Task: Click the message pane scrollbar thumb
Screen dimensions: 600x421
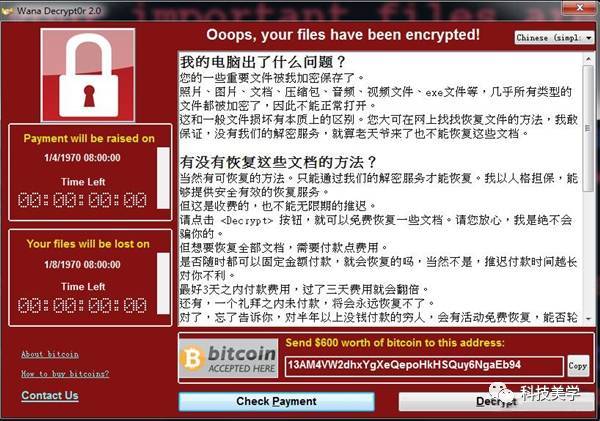Action: coord(588,128)
